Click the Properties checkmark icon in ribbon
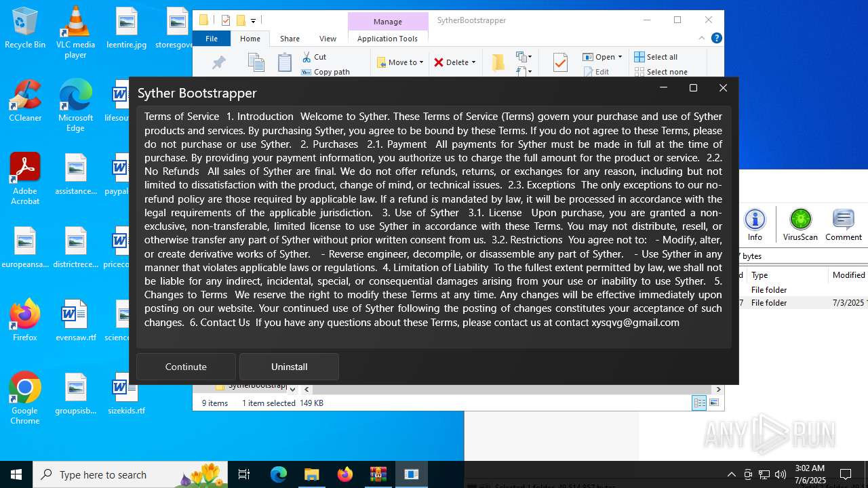The image size is (868, 488). pyautogui.click(x=560, y=63)
